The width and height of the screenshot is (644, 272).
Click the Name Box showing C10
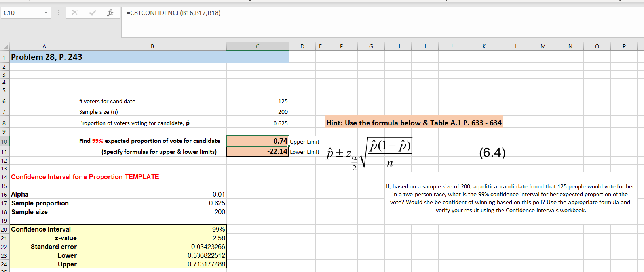22,13
